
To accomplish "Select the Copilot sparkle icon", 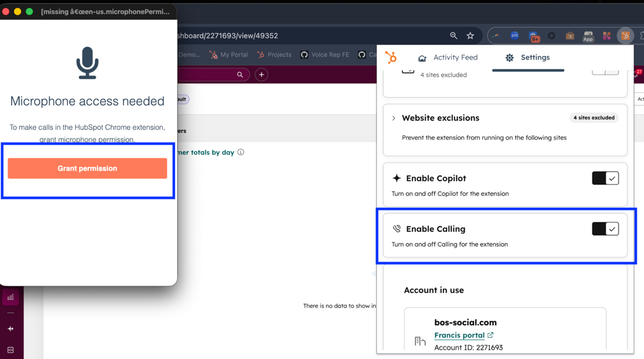I will tap(397, 178).
